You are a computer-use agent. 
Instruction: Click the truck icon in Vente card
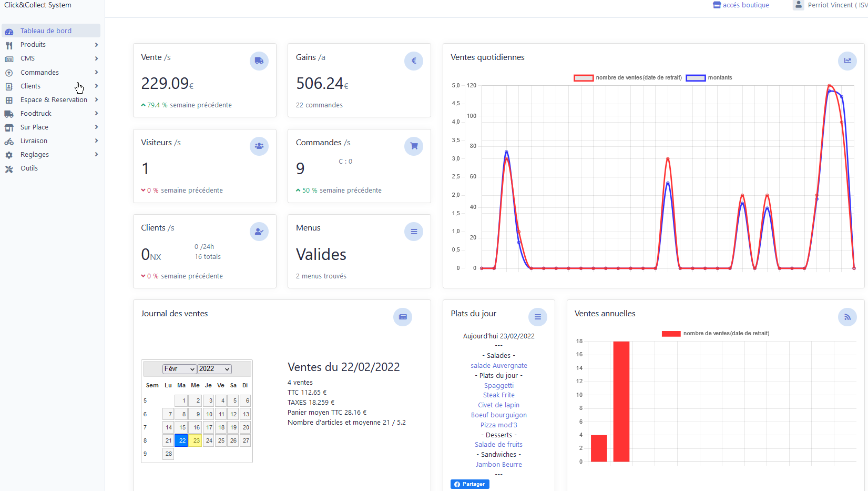pyautogui.click(x=259, y=61)
